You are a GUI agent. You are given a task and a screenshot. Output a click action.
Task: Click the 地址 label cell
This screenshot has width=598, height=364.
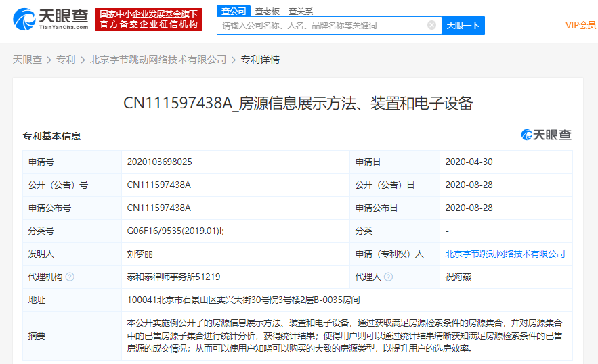(x=72, y=300)
